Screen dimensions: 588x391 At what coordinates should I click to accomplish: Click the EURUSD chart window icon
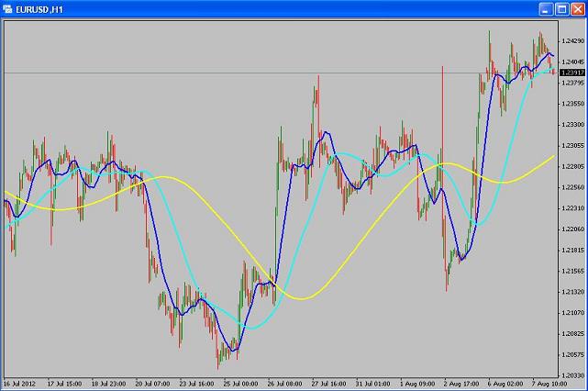(7, 9)
